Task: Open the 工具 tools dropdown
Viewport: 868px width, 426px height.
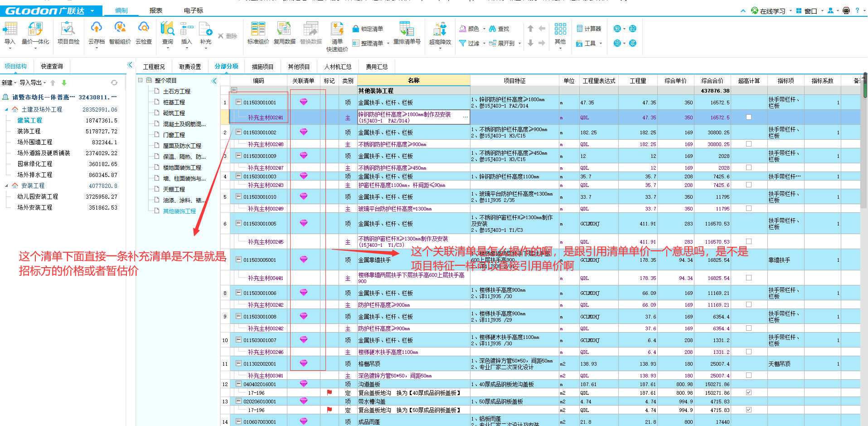Action: [601, 44]
